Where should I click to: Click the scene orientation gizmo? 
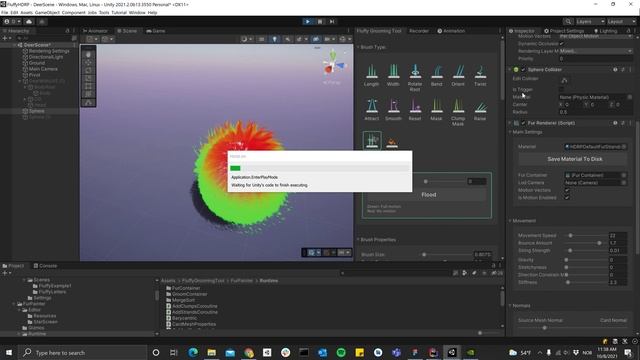333,64
